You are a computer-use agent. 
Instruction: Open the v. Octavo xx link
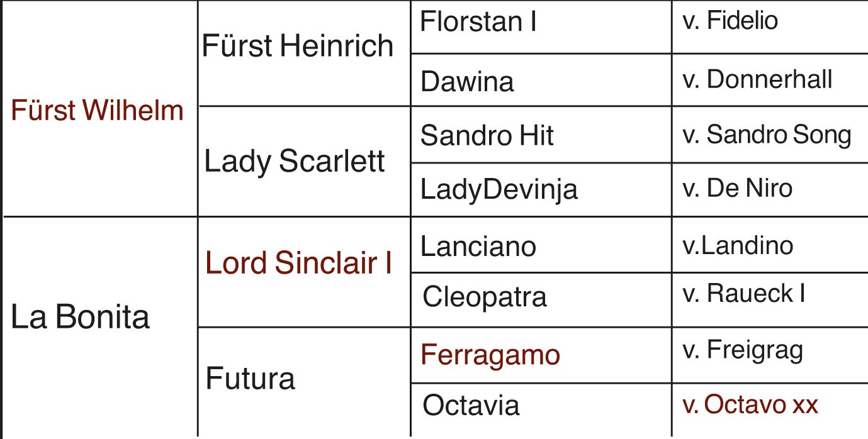click(750, 405)
